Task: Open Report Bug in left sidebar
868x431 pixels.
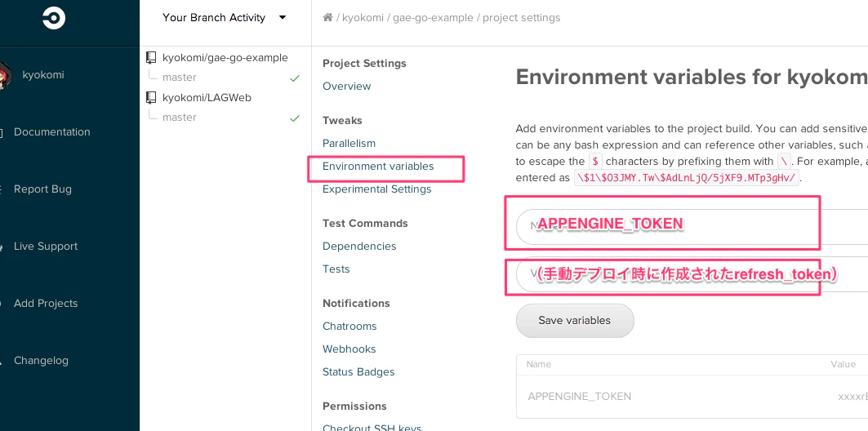Action: (x=42, y=189)
